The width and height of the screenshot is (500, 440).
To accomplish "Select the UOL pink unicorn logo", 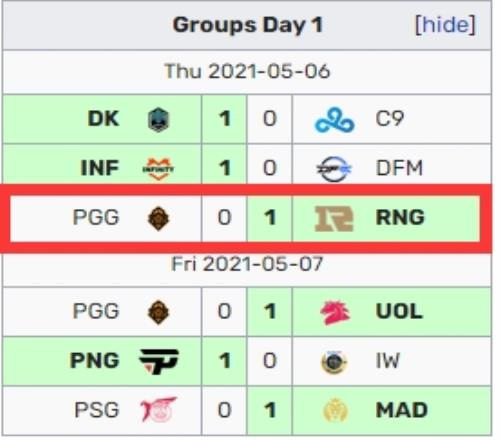I will click(335, 312).
